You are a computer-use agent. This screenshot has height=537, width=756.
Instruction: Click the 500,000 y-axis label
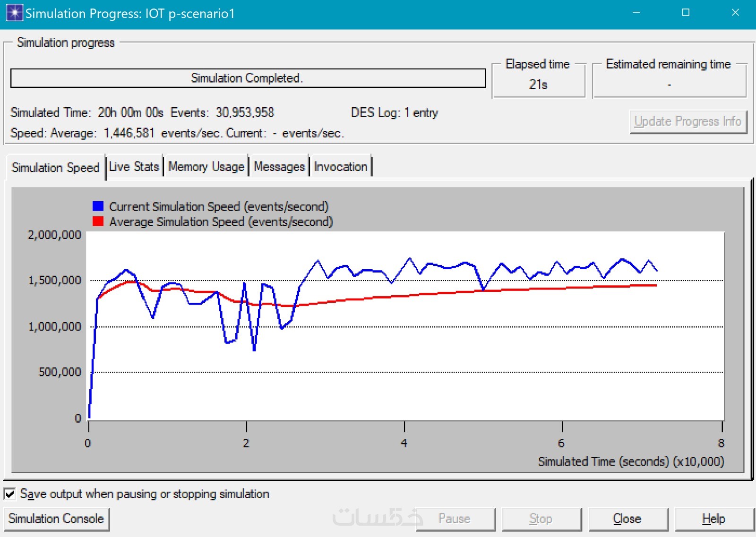point(60,372)
